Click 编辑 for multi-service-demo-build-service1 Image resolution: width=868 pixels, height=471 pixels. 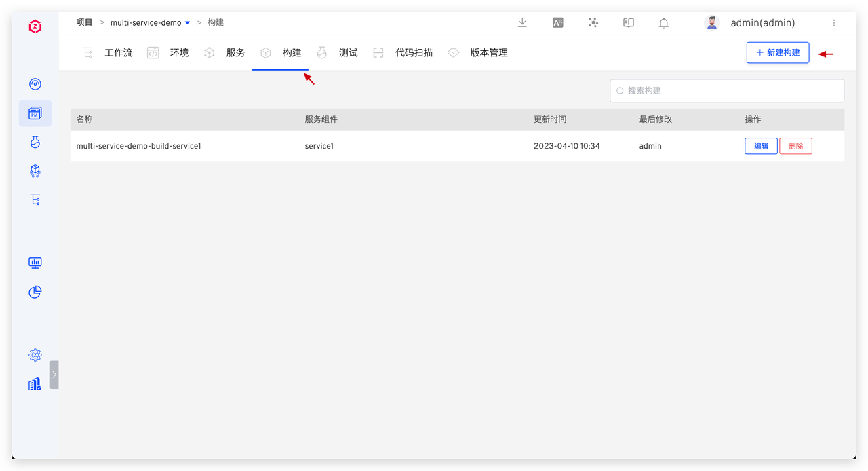[x=761, y=146]
